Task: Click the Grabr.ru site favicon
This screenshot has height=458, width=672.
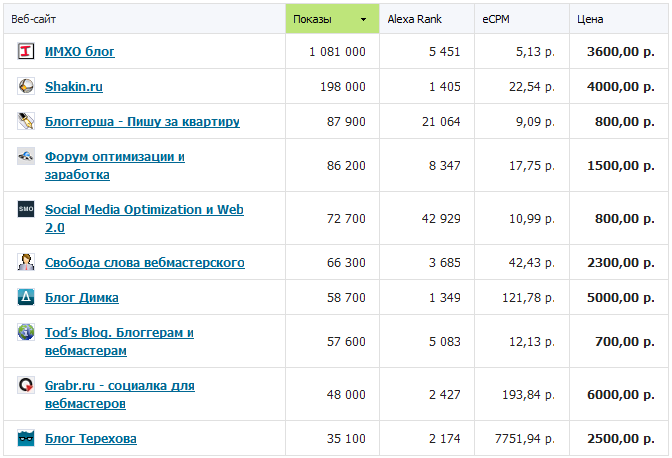Action: (26, 385)
